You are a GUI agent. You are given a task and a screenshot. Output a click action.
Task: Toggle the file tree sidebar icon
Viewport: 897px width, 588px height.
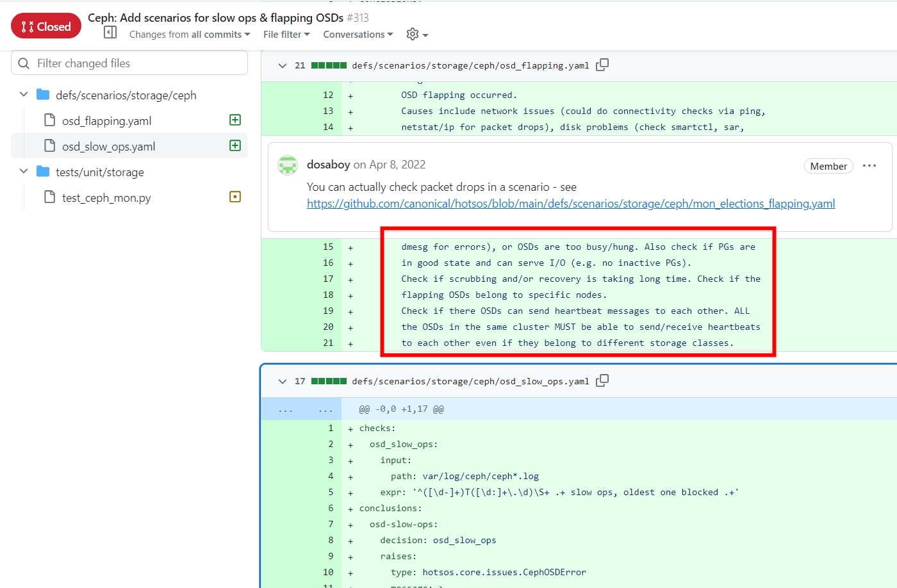(110, 33)
